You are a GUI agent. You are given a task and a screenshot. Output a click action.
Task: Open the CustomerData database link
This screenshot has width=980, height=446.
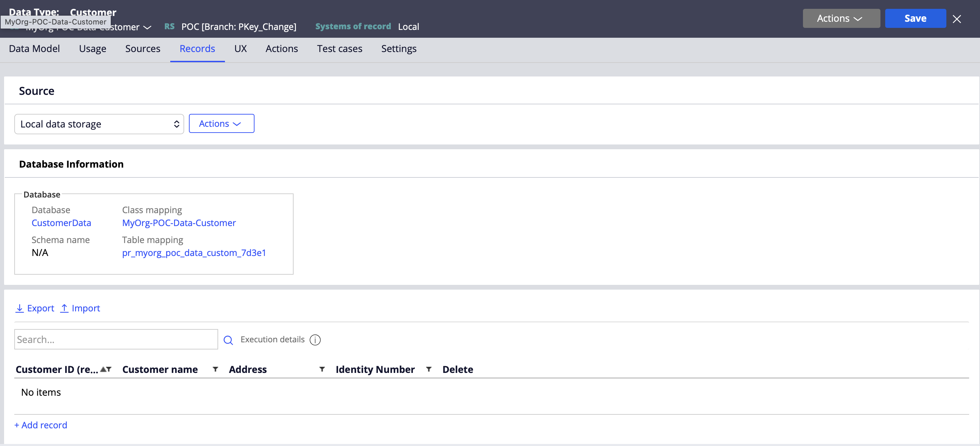(61, 223)
